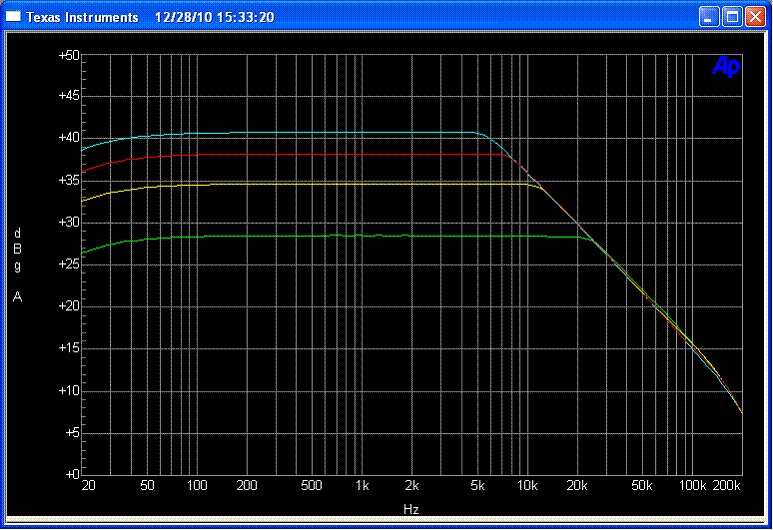The image size is (773, 530).
Task: Click the 1k label on the frequency axis
Action: [x=362, y=486]
